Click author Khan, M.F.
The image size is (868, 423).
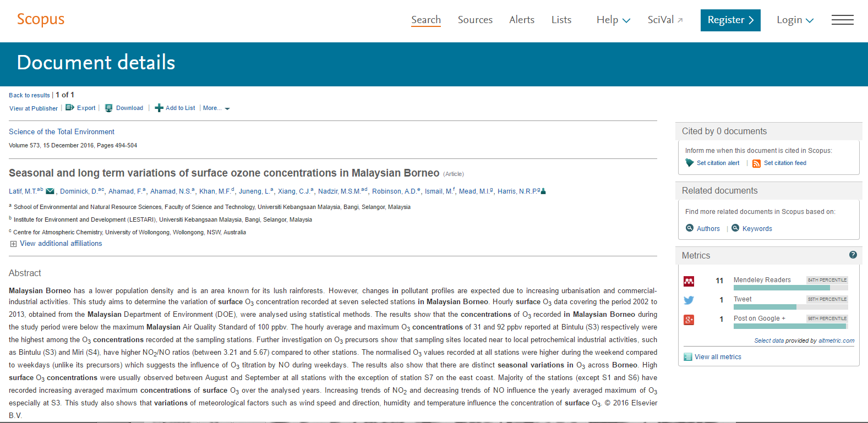pyautogui.click(x=215, y=191)
